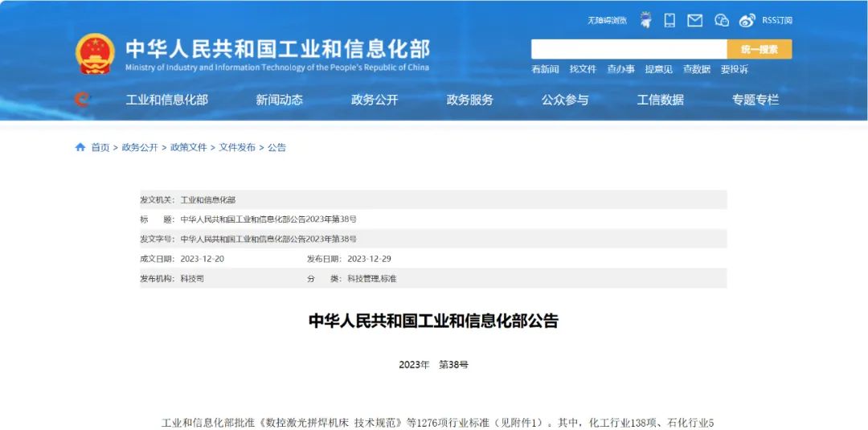868x430 pixels.
Task: Click 文件发布 breadcrumb link
Action: click(x=237, y=147)
